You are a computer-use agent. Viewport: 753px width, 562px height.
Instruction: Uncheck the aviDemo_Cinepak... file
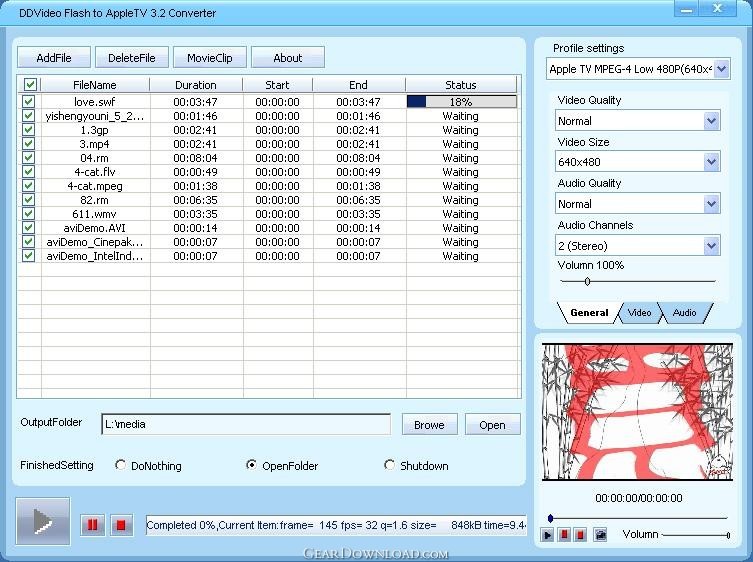(28, 241)
